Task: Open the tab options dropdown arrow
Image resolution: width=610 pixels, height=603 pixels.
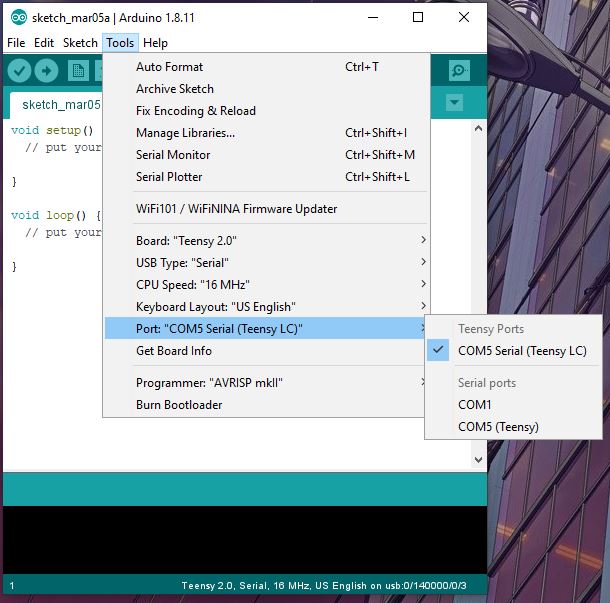Action: click(455, 103)
